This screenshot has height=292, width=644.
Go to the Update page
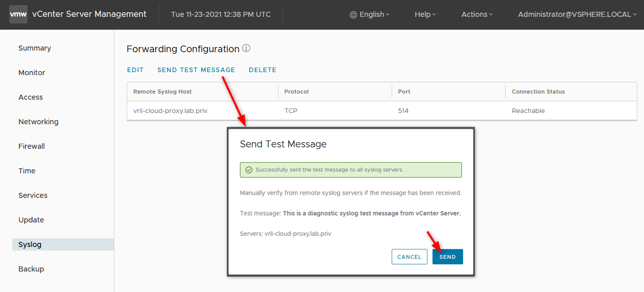(31, 220)
